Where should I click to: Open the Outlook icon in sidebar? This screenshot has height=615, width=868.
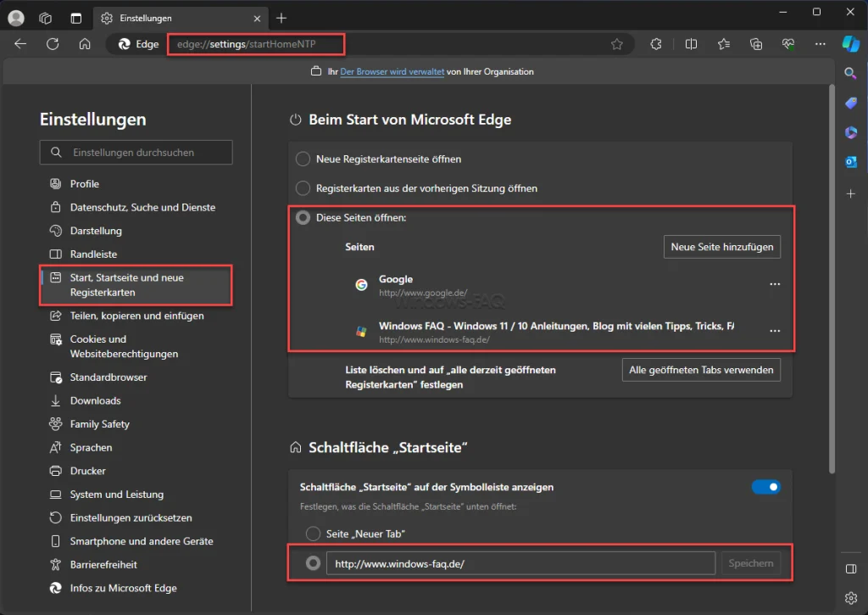pos(851,162)
